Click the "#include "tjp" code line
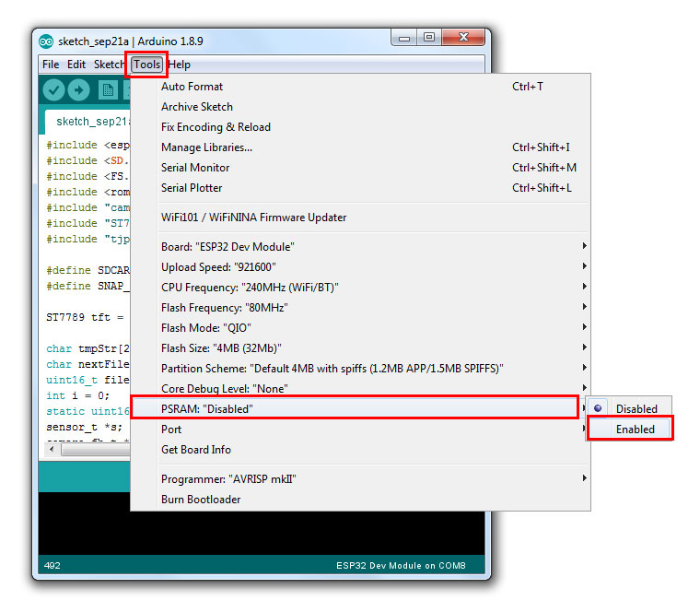This screenshot has height=612, width=700. pyautogui.click(x=87, y=239)
